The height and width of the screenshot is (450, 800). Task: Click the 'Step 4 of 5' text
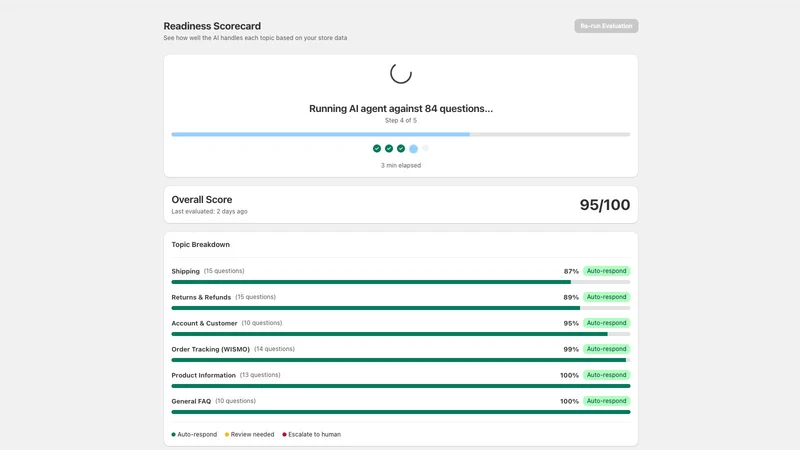pyautogui.click(x=401, y=120)
